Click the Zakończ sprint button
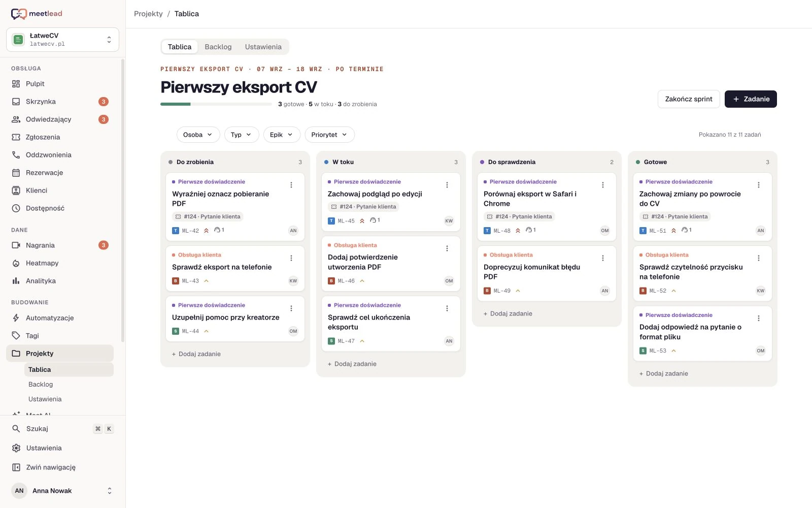This screenshot has height=508, width=812. click(689, 99)
